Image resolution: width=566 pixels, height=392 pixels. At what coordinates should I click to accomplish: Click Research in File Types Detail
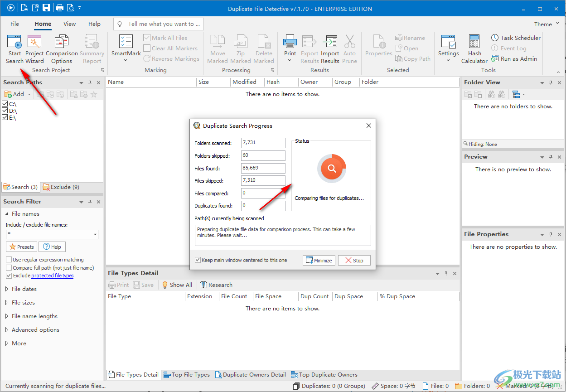click(x=216, y=285)
